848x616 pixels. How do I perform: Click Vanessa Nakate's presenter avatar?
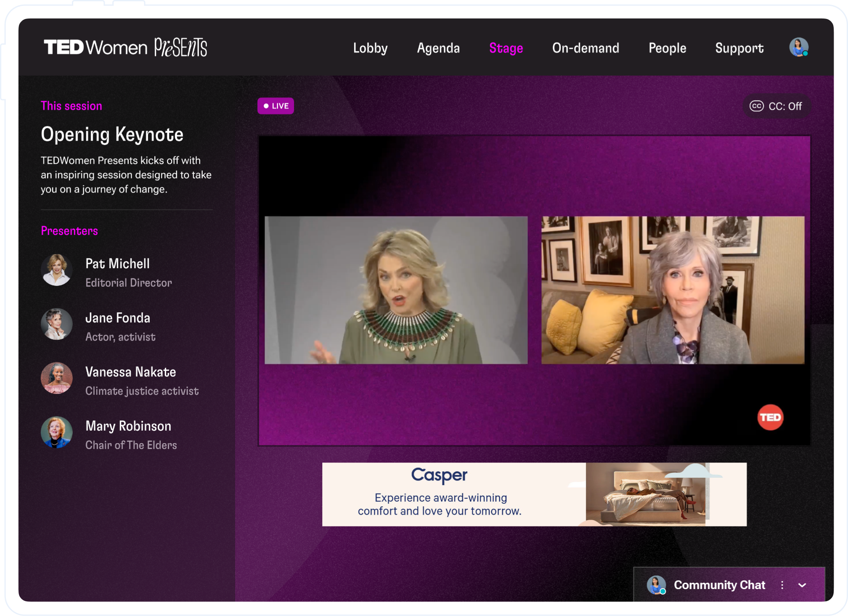(57, 378)
